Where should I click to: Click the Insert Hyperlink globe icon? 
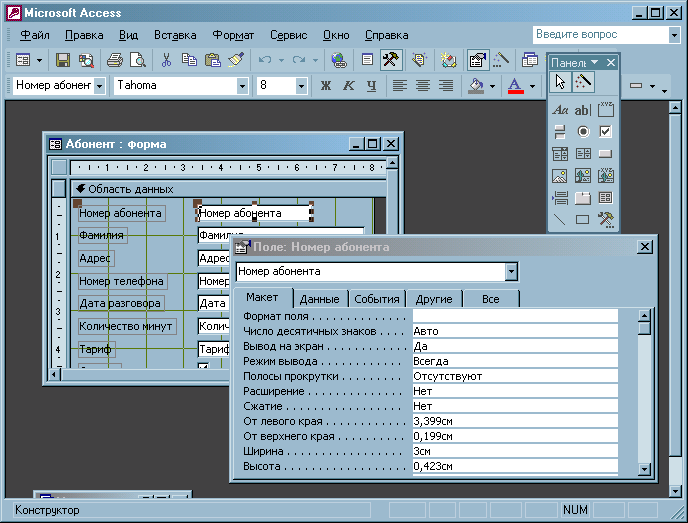(x=338, y=60)
